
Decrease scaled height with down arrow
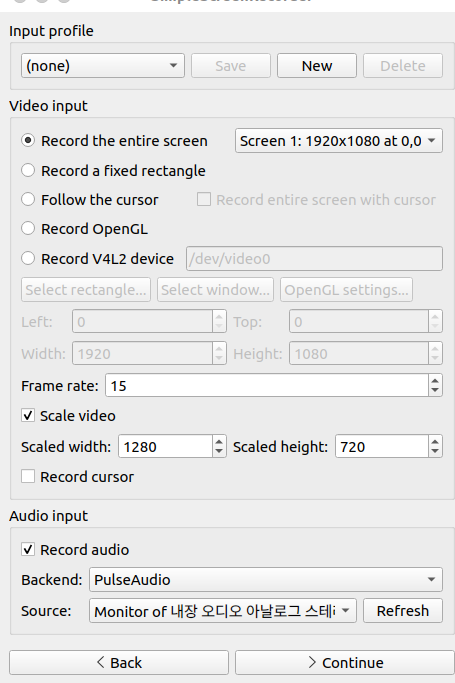click(x=435, y=452)
